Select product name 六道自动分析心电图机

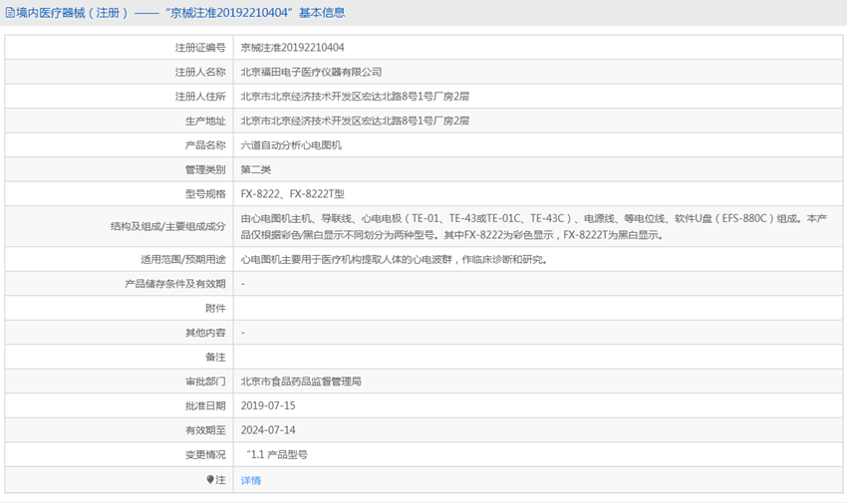(x=291, y=144)
